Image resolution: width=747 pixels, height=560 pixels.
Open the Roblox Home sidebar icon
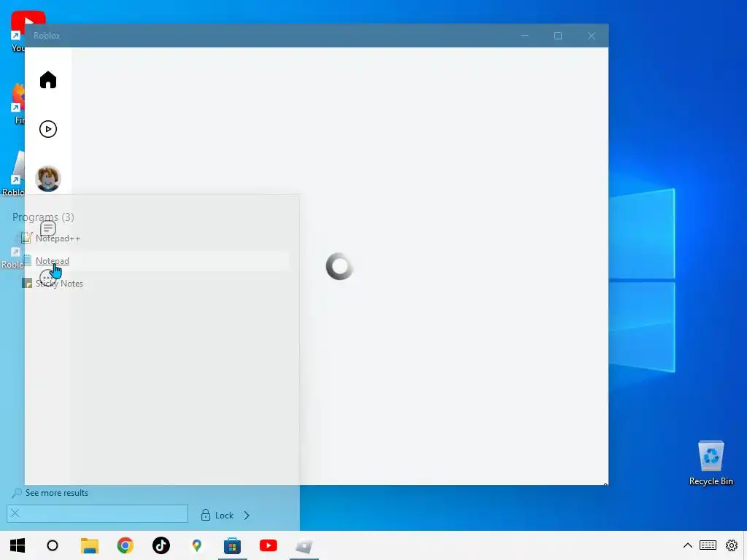48,79
